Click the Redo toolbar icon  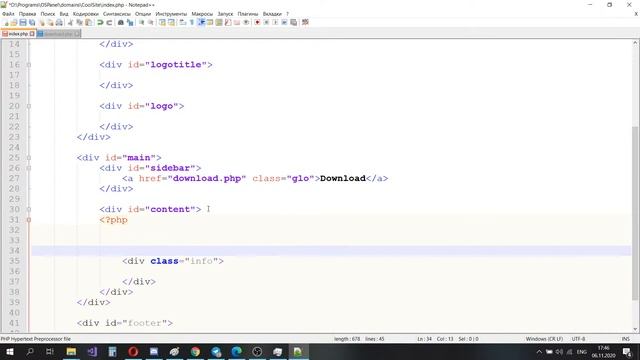109,22
